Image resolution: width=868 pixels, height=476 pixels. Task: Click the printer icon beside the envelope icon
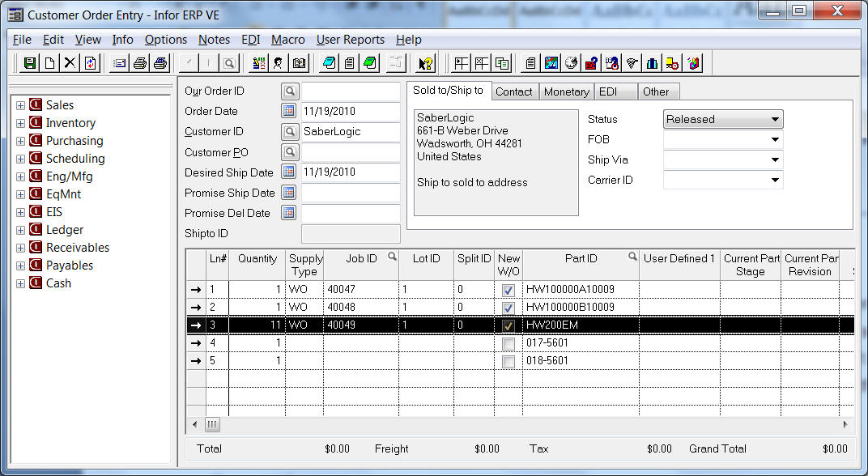140,63
